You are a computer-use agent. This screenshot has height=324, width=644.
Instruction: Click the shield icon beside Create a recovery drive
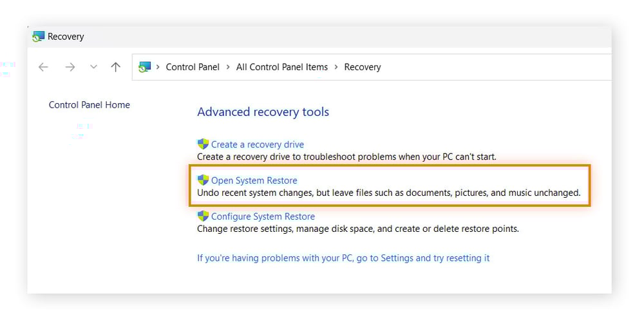(203, 144)
